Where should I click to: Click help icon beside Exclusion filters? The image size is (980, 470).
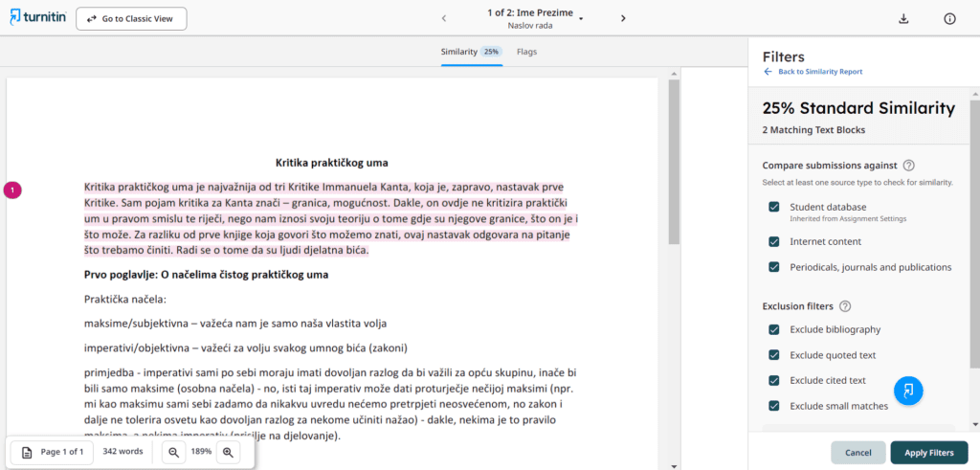point(845,306)
